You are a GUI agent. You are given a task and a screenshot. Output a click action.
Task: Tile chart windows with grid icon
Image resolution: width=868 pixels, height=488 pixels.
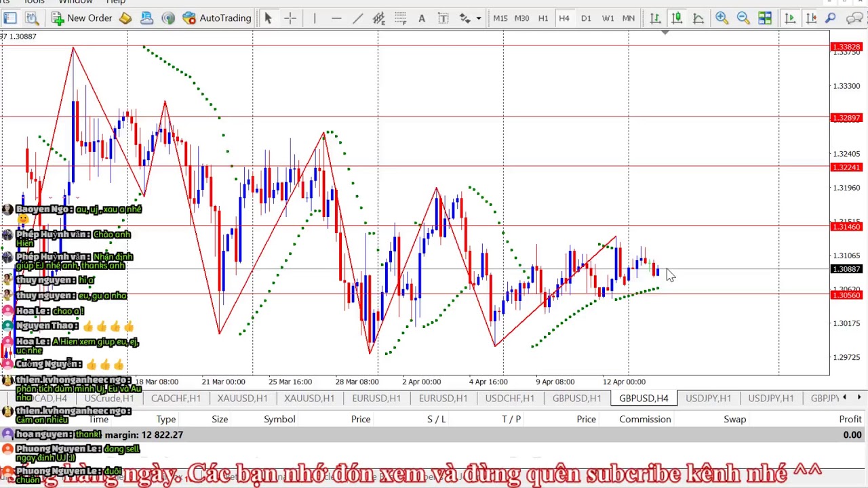pos(765,18)
